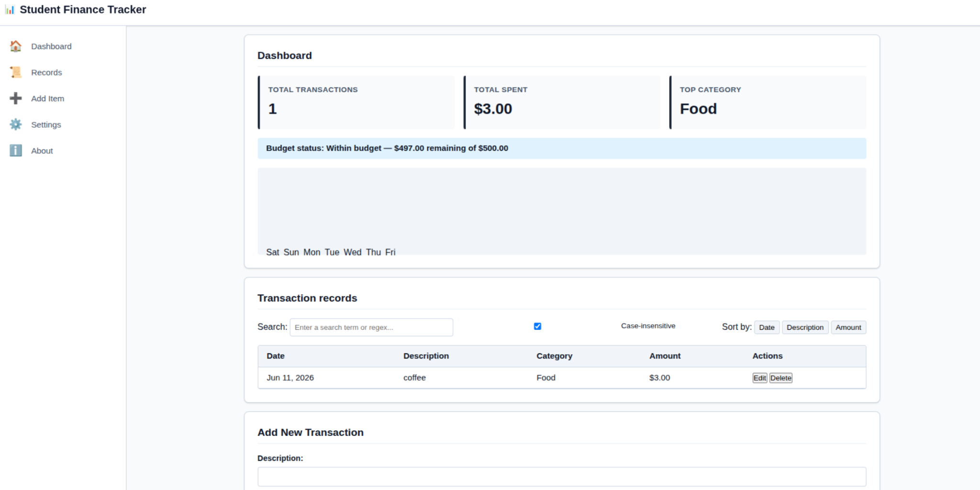
Task: Sort records by Description
Action: coord(805,327)
